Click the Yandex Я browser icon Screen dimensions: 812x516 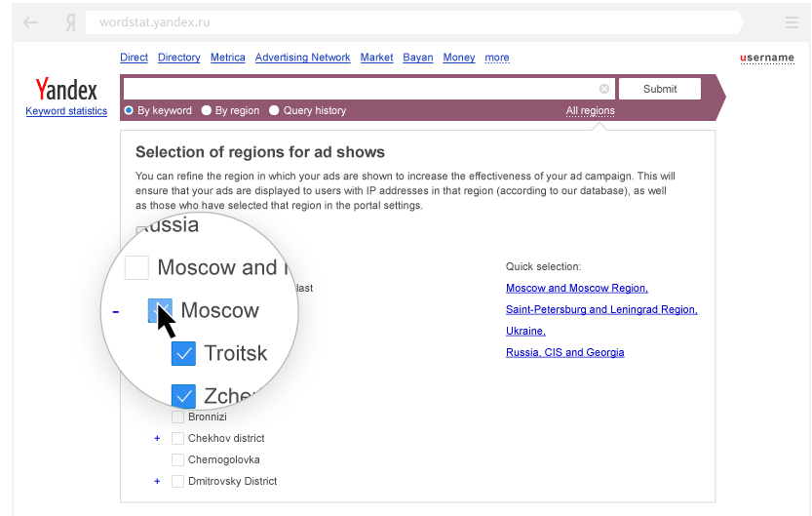(x=71, y=22)
